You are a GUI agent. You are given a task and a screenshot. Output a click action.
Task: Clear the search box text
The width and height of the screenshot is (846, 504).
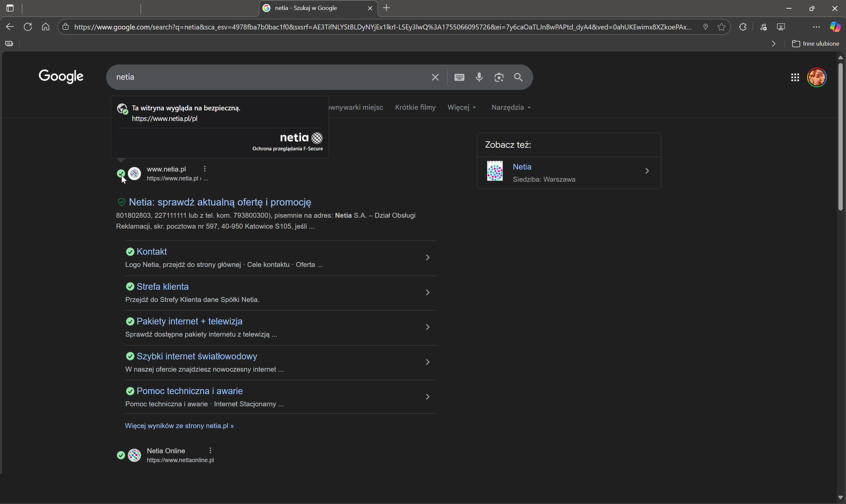[x=435, y=77]
